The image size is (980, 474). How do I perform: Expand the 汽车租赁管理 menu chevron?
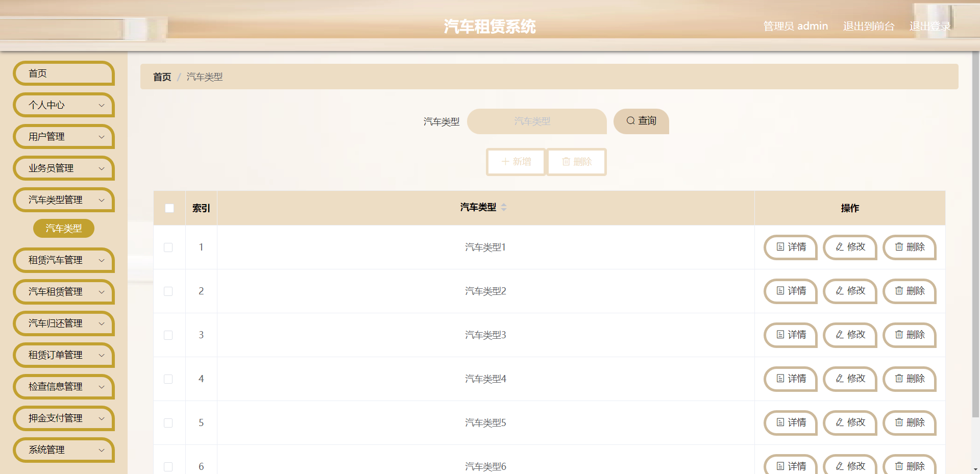(x=102, y=292)
